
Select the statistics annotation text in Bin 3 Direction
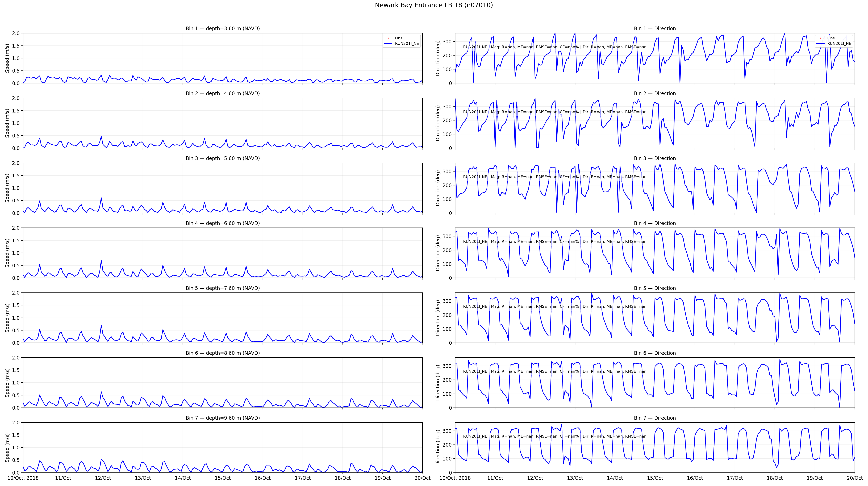[555, 177]
